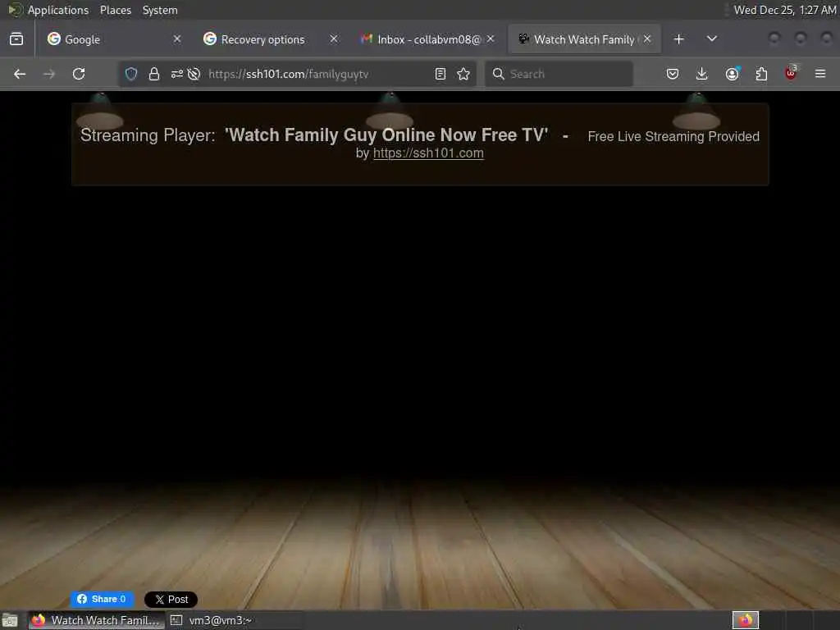840x630 pixels.
Task: Click the show desktop icon in bottom panel
Action: (x=10, y=621)
